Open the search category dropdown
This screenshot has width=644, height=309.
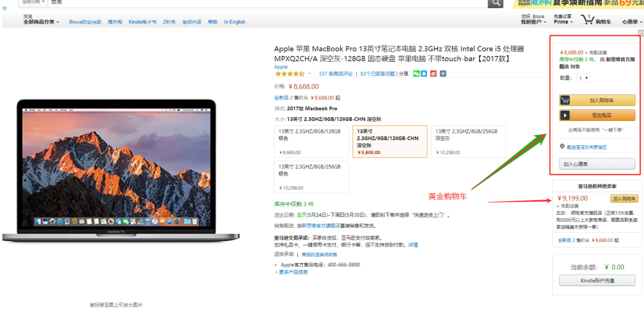[33, 2]
